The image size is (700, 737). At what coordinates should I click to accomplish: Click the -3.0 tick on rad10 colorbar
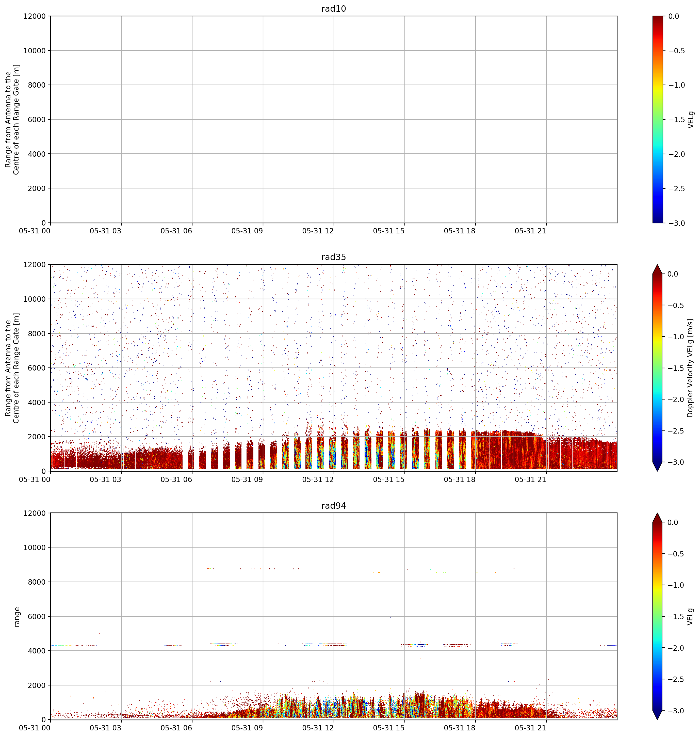(x=676, y=223)
